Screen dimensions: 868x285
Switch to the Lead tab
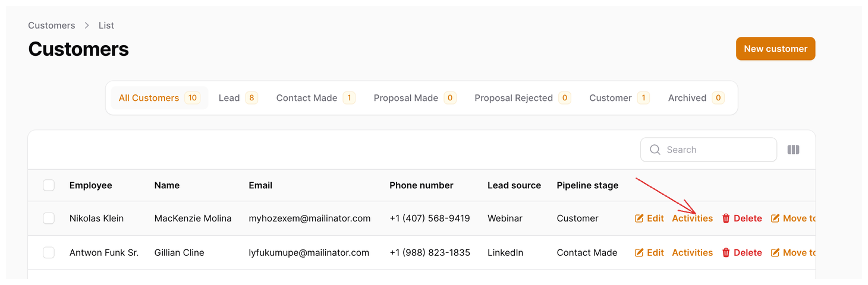[x=238, y=98]
